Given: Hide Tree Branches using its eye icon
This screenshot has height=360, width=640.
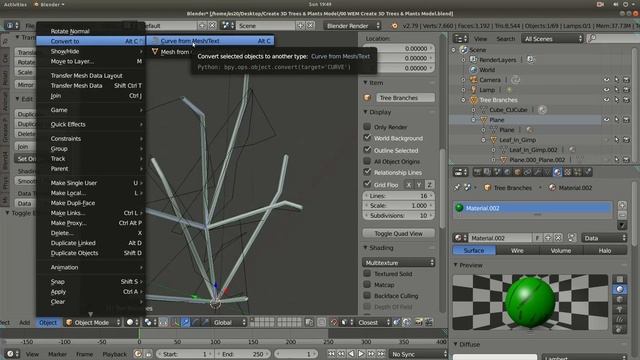Looking at the screenshot, I should (x=607, y=100).
